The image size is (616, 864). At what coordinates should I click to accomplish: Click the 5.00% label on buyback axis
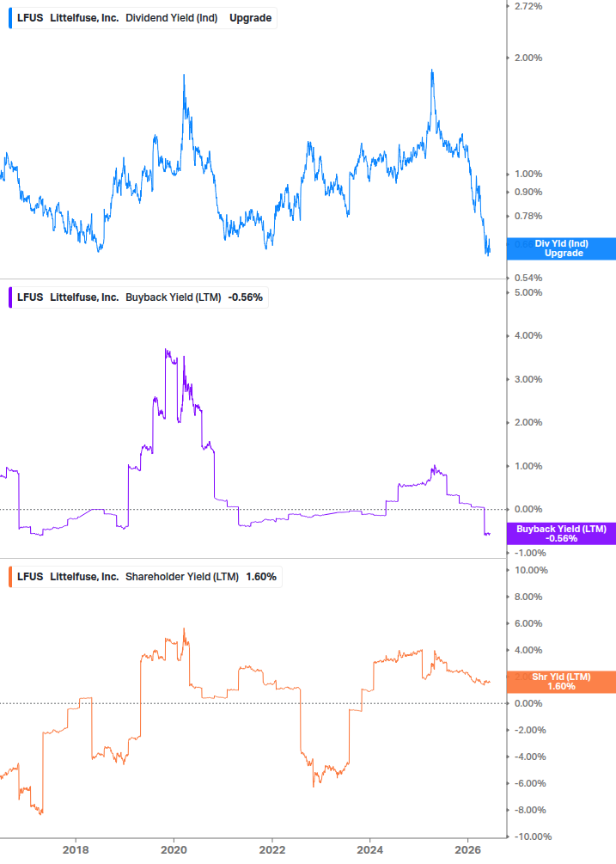[528, 292]
